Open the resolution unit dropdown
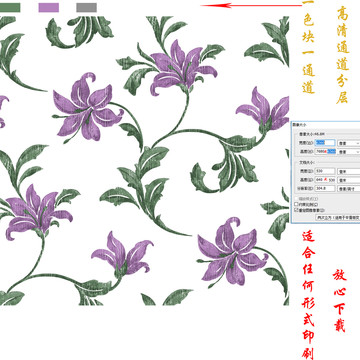Screen dimensions: 360x360 349,188
